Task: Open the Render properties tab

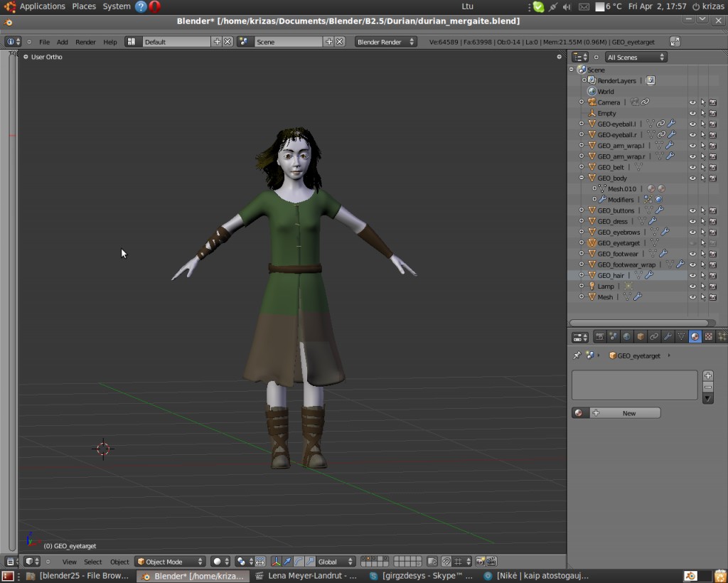Action: (600, 336)
